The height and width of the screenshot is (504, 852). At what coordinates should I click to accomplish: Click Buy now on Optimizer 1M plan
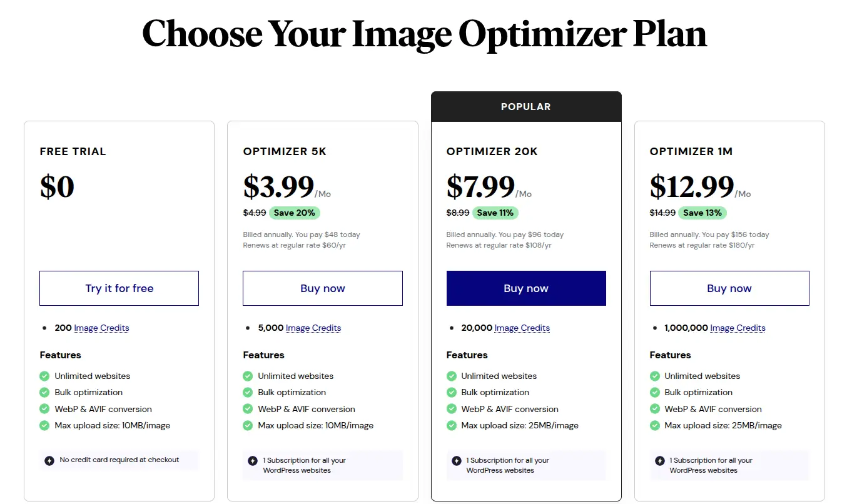point(729,288)
